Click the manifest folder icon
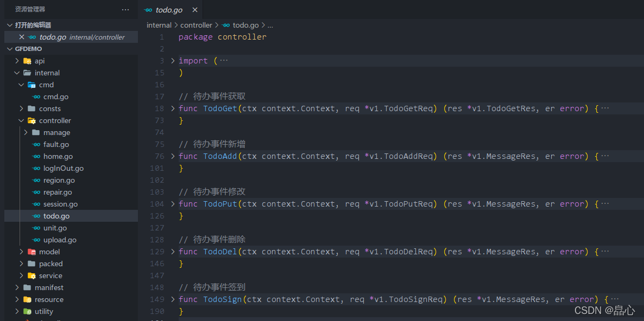The image size is (644, 321). pos(27,287)
